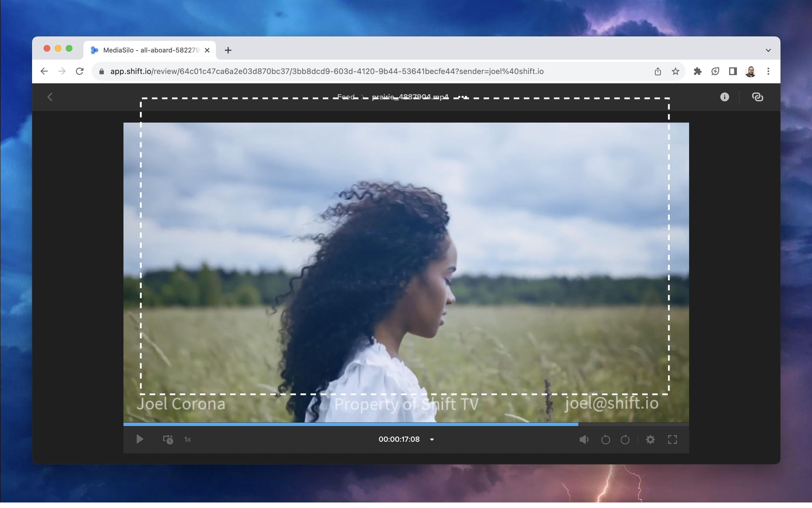Toggle the loop playback icon
The height and width of the screenshot is (508, 812).
click(x=168, y=439)
